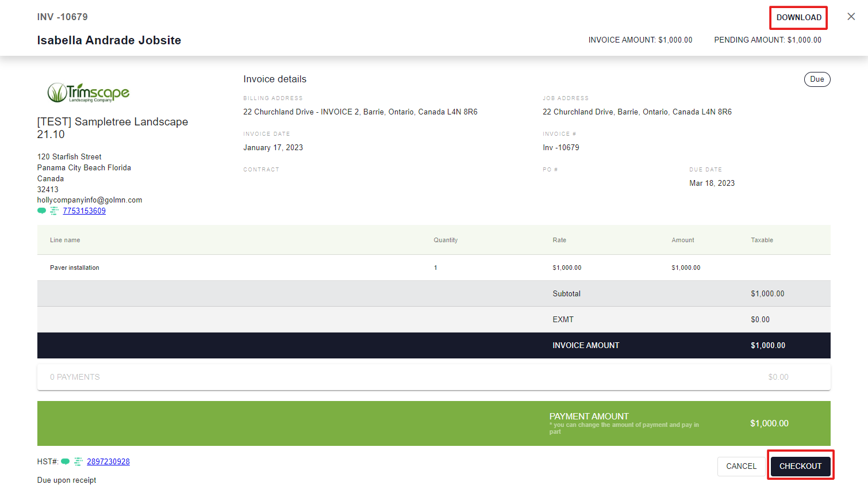Click the INVOICE AMOUNT total row label
This screenshot has height=485, width=868.
[x=586, y=345]
